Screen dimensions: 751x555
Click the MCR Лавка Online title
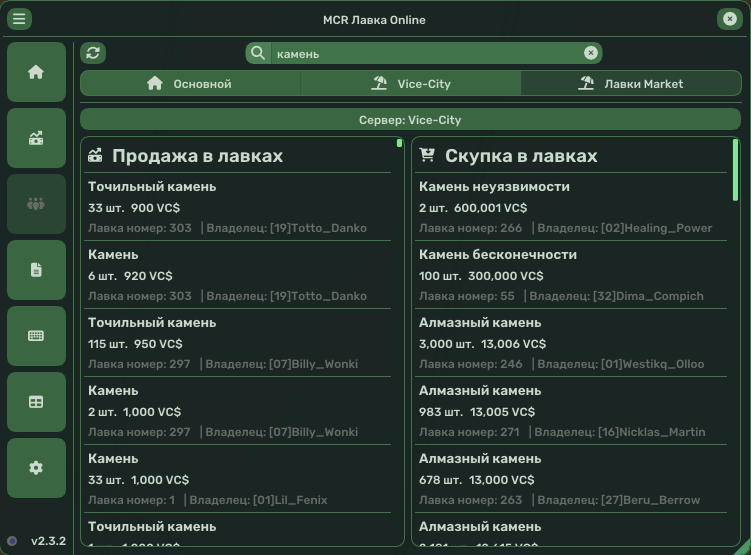pos(374,20)
